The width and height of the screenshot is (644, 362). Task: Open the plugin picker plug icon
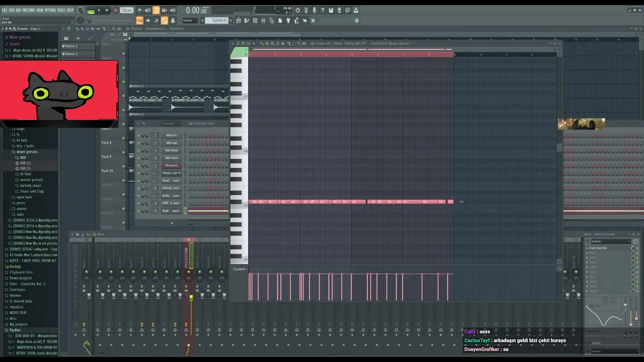288,20
